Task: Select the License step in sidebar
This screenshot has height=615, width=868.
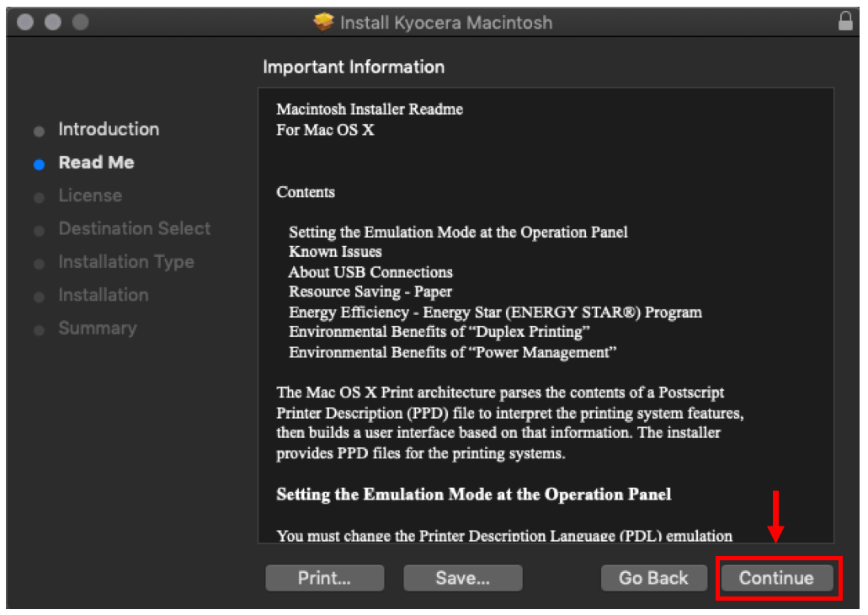Action: click(90, 195)
